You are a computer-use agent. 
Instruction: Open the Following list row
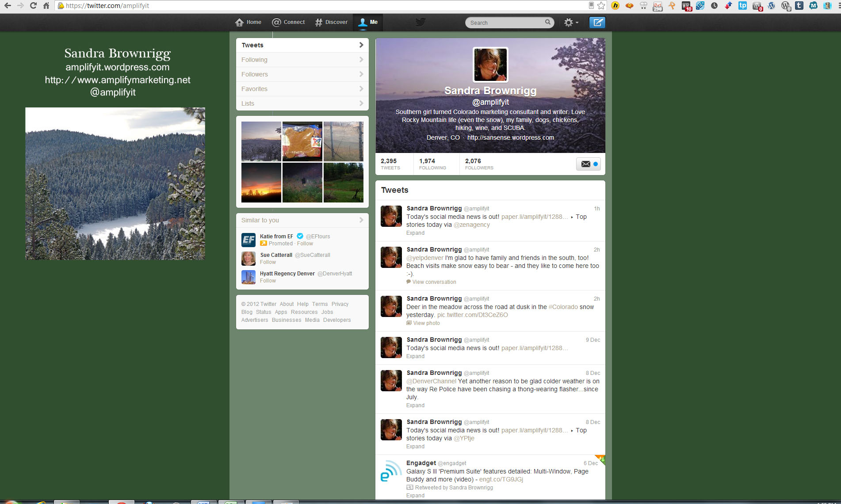coord(302,60)
